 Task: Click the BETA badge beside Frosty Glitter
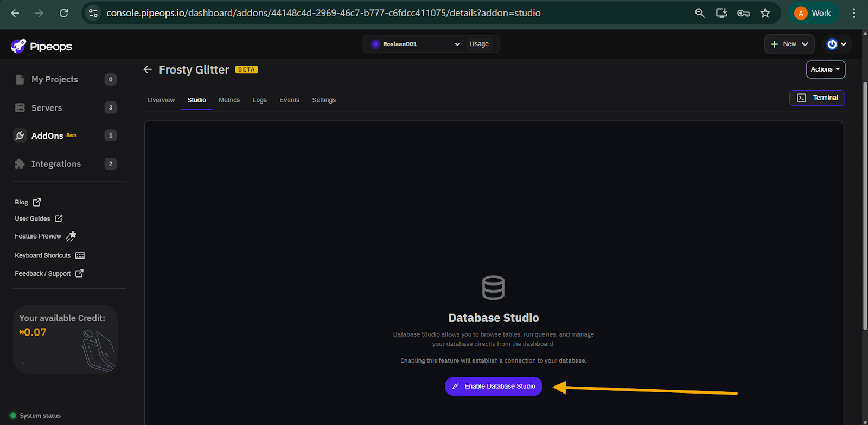(246, 69)
